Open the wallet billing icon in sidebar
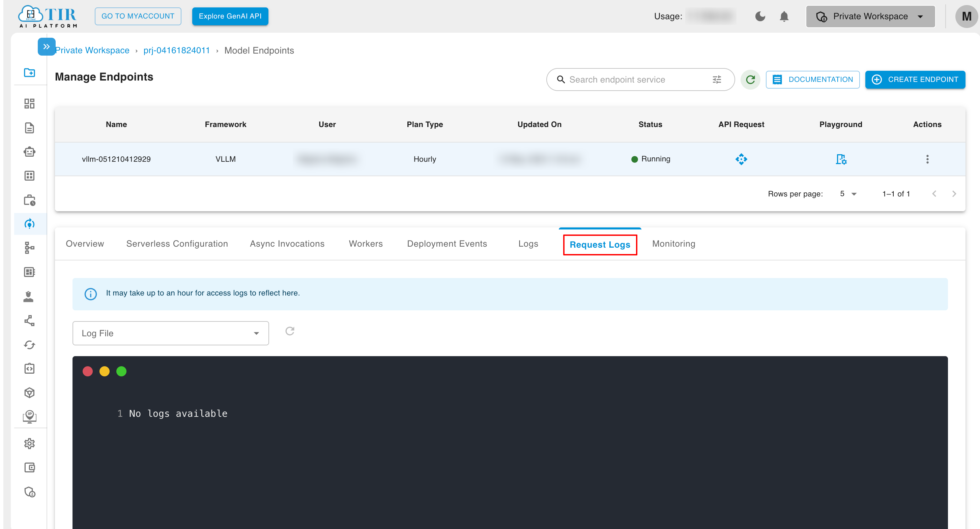Image resolution: width=980 pixels, height=529 pixels. pos(29,467)
